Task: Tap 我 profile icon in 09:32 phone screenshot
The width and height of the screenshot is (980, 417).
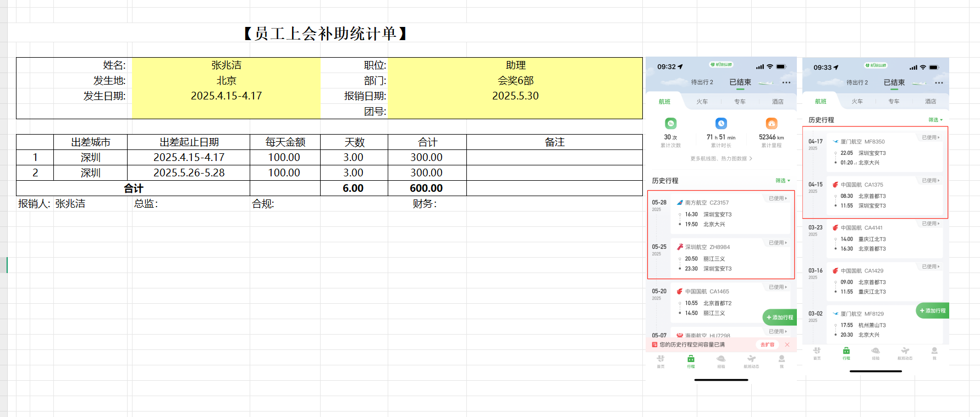Action: [781, 360]
